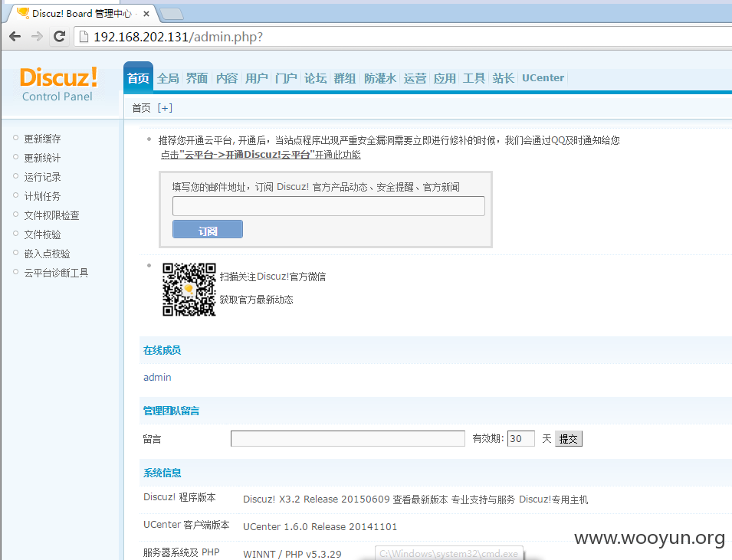Click the 在线成员 section heading
The width and height of the screenshot is (732, 560).
point(162,350)
